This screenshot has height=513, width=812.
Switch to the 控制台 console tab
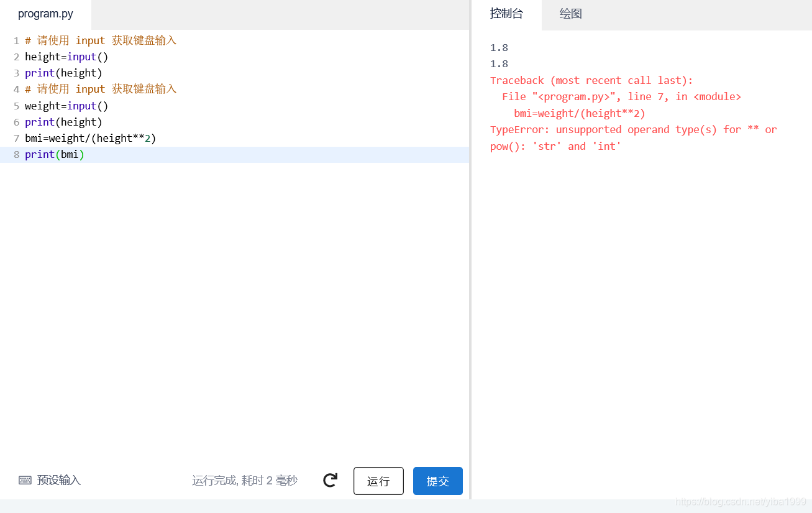[x=506, y=14]
